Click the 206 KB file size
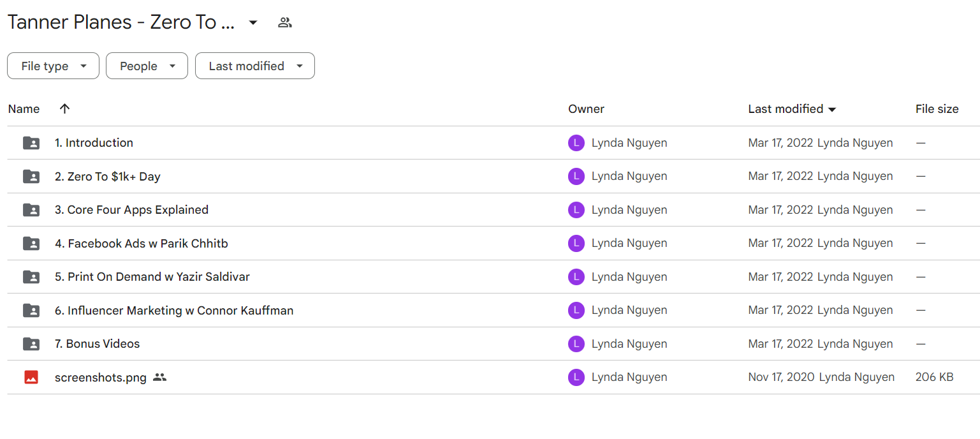980x439 pixels. click(934, 377)
